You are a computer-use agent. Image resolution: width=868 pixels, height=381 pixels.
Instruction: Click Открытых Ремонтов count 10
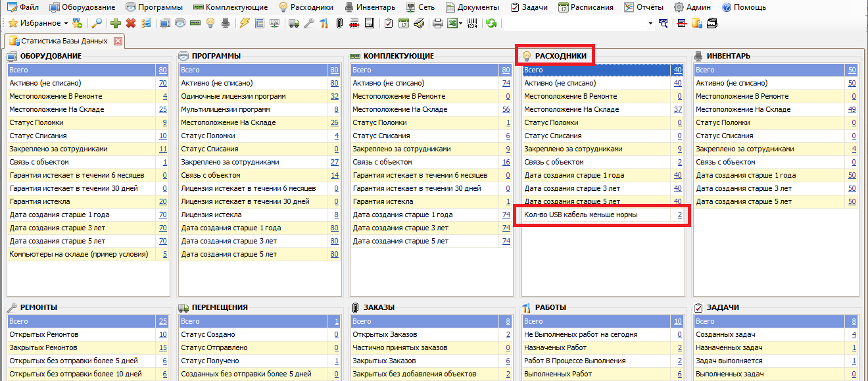coord(162,334)
